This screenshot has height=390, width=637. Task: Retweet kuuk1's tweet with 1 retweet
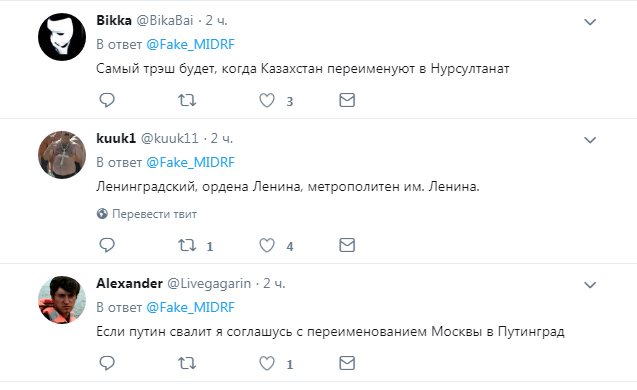coord(187,245)
